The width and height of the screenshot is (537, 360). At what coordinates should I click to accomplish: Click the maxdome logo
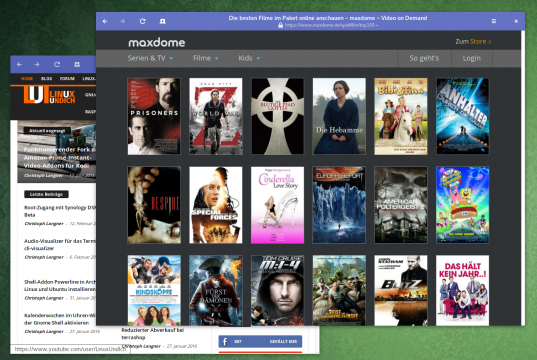pos(157,42)
